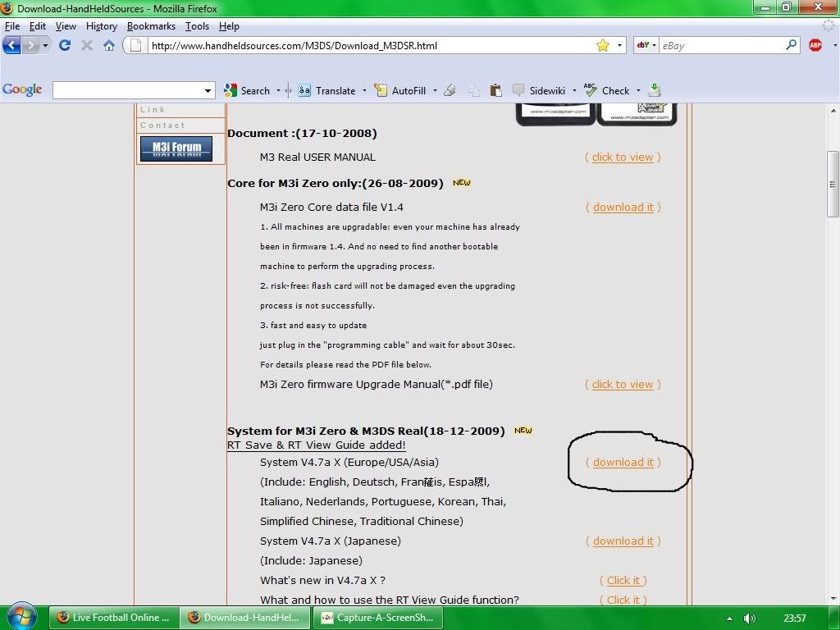
Task: Open the Windows Start orb
Action: point(21,617)
